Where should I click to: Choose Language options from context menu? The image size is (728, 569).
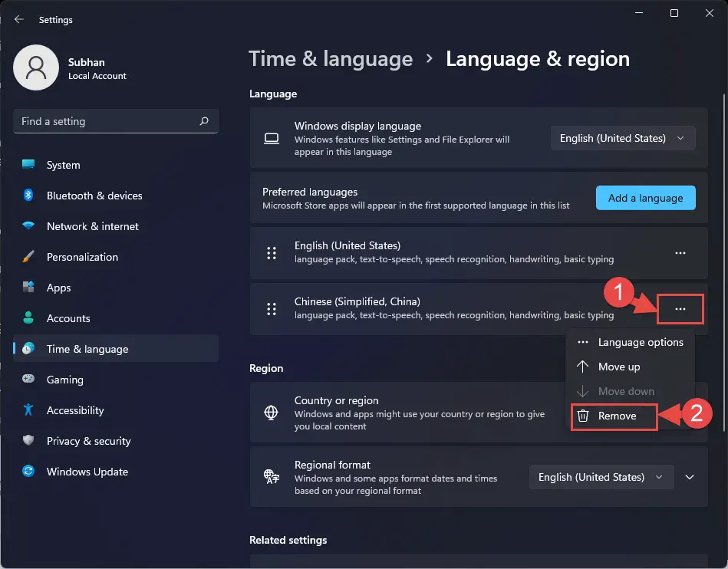pos(630,342)
